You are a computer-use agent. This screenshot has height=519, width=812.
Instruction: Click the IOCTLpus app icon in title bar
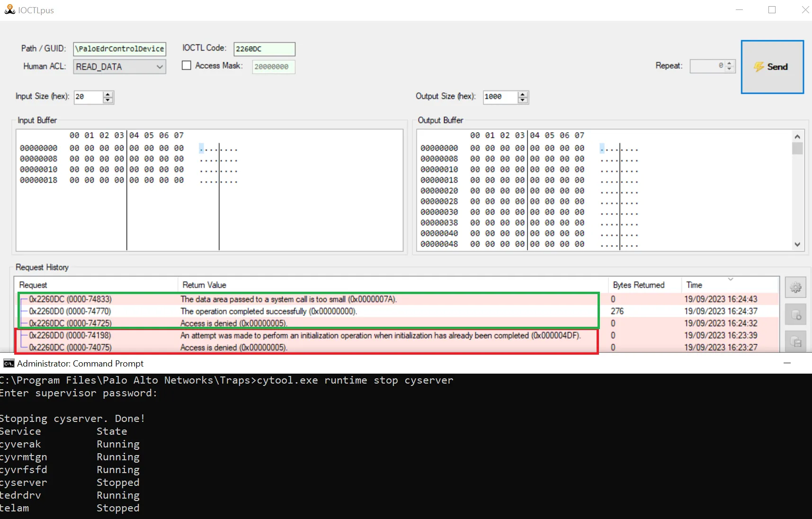(9, 10)
